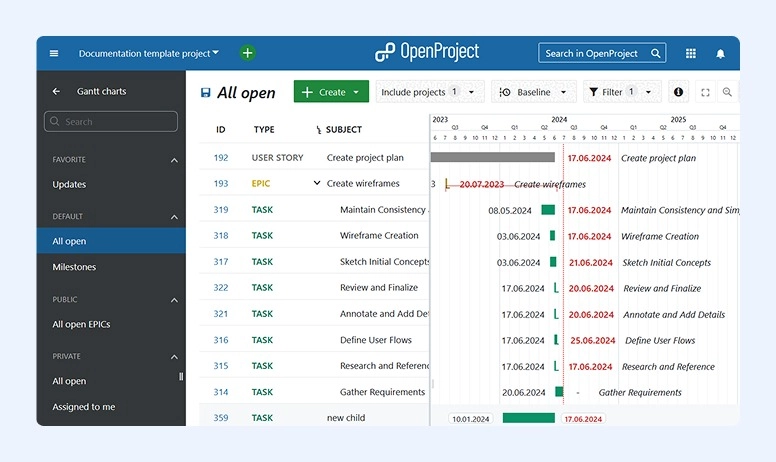Open the Filter dropdown arrow
Viewport: 776px width, 462px height.
pyautogui.click(x=648, y=92)
